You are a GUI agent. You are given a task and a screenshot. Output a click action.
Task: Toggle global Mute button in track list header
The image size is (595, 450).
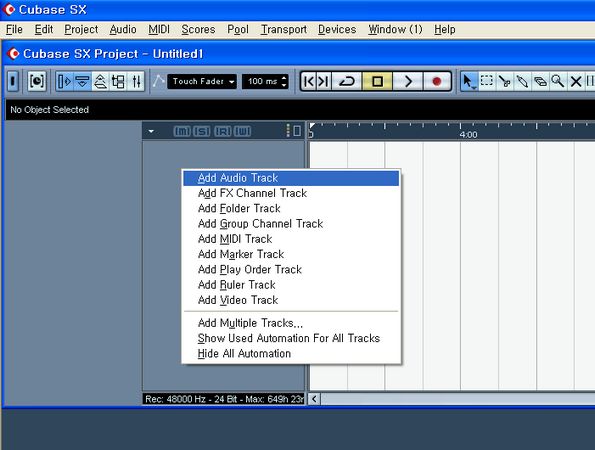click(x=182, y=131)
